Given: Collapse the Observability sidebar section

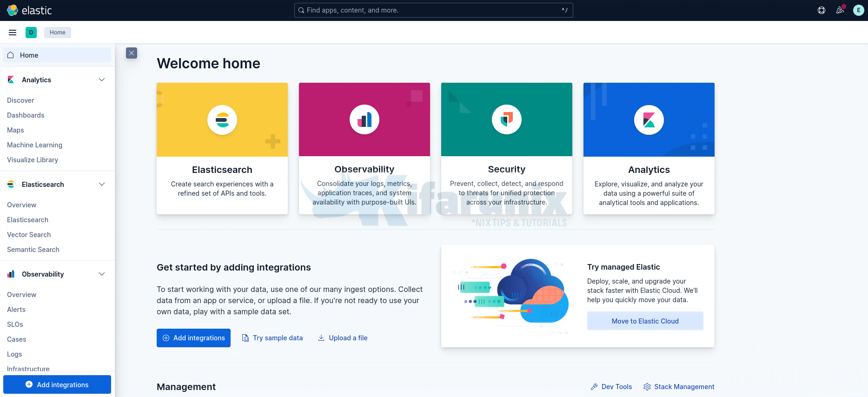Looking at the screenshot, I should point(102,274).
